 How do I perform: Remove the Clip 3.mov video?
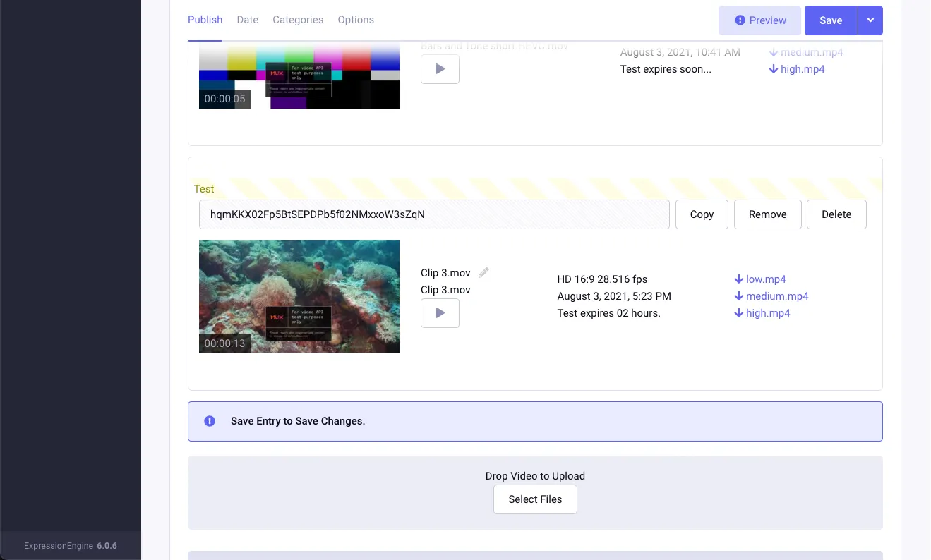pyautogui.click(x=767, y=214)
